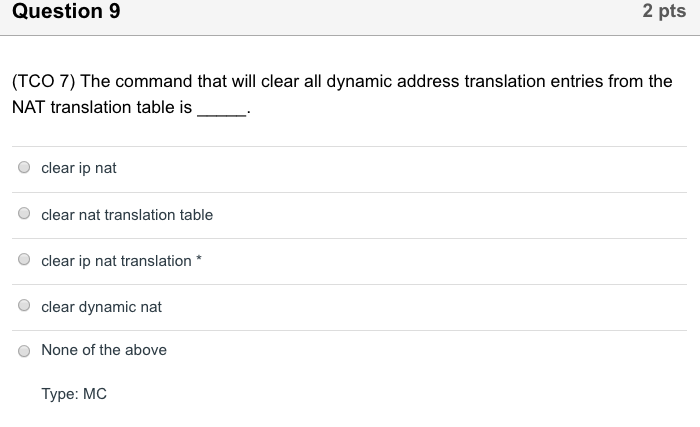Mark the 'clear ip nat translation *' radio button
This screenshot has width=700, height=427.
pyautogui.click(x=24, y=260)
